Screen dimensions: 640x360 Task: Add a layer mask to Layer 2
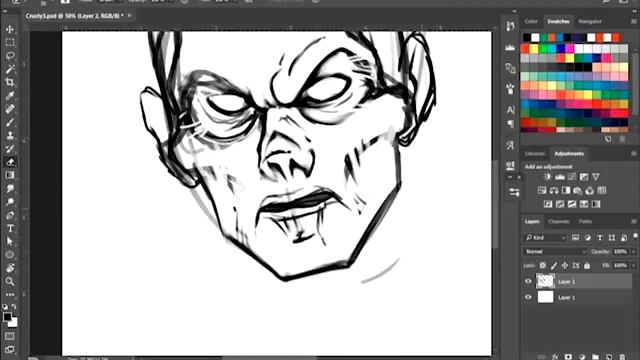pyautogui.click(x=568, y=357)
